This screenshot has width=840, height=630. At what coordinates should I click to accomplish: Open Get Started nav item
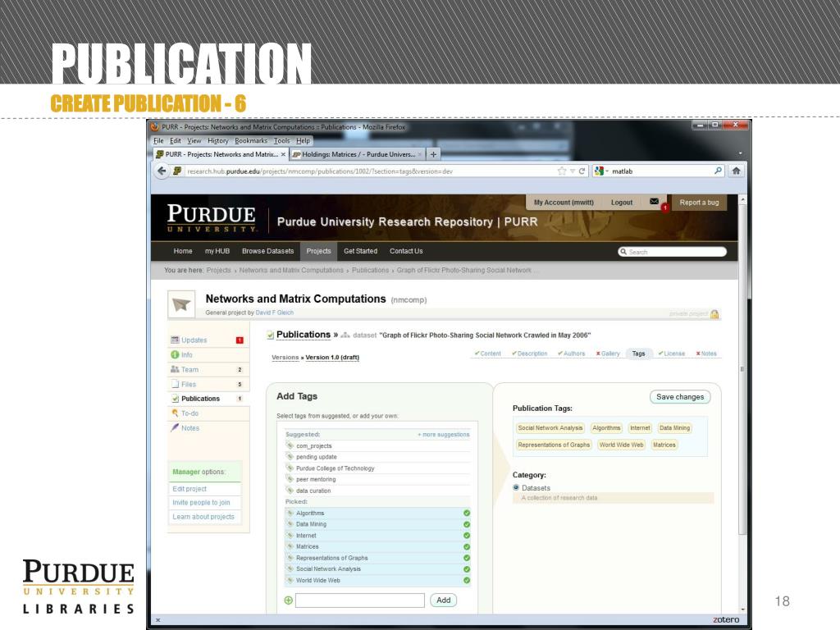pos(360,251)
